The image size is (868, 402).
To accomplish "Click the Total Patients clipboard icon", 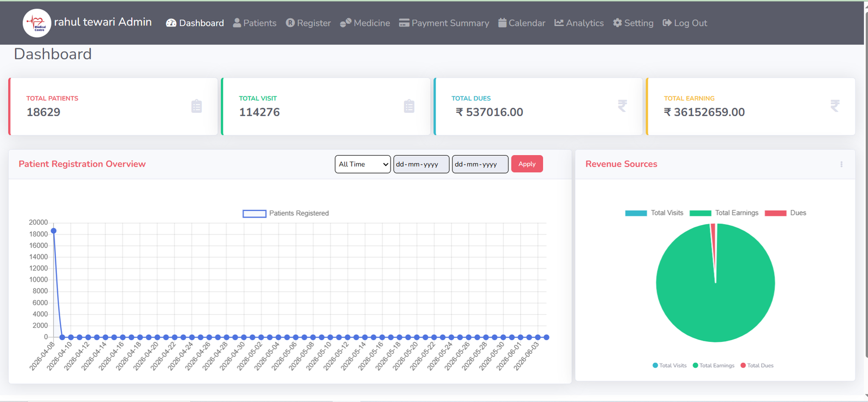I will (x=196, y=106).
